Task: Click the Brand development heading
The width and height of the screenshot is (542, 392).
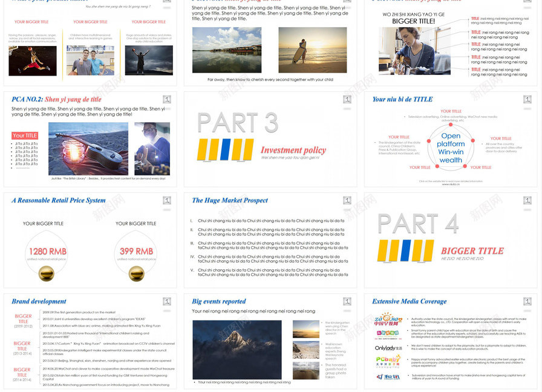Action: (39, 301)
